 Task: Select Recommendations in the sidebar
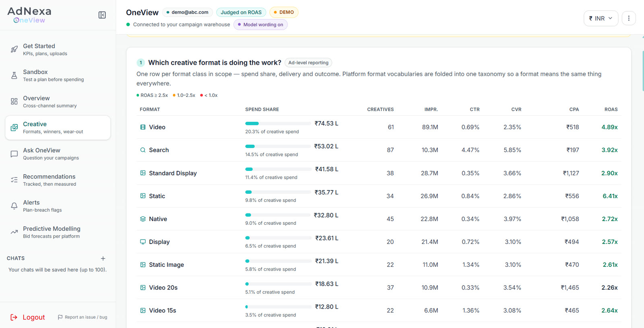click(58, 180)
